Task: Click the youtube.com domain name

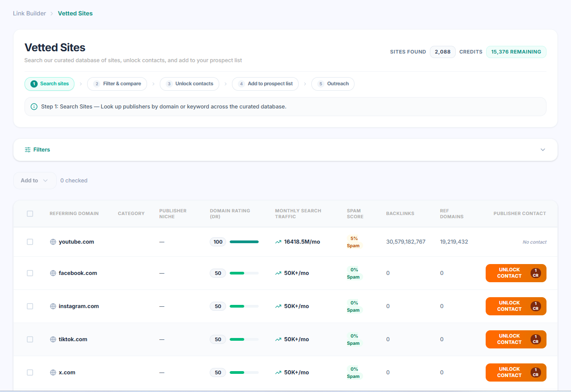Action: [x=76, y=242]
